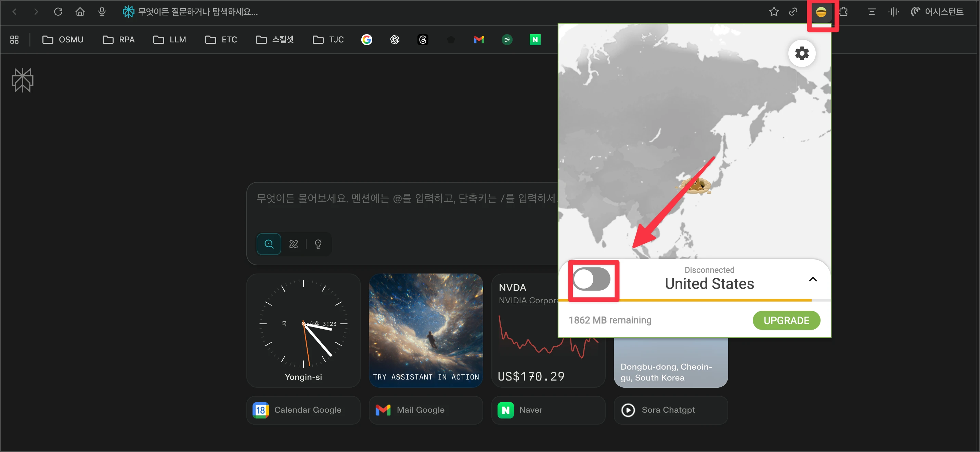Open Calendar Google shortcut
Screen dimensions: 980x452
pyautogui.click(x=303, y=410)
